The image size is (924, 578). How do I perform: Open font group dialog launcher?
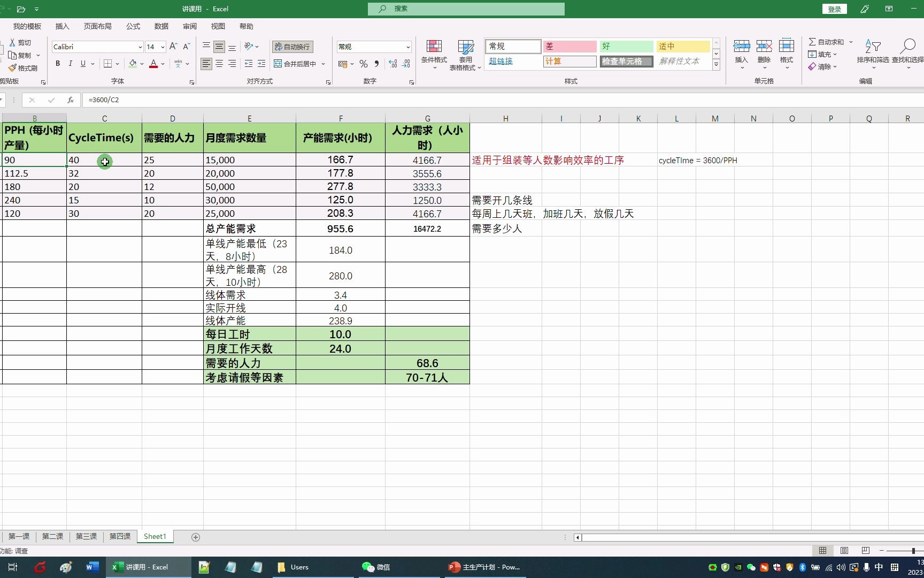pos(192,82)
